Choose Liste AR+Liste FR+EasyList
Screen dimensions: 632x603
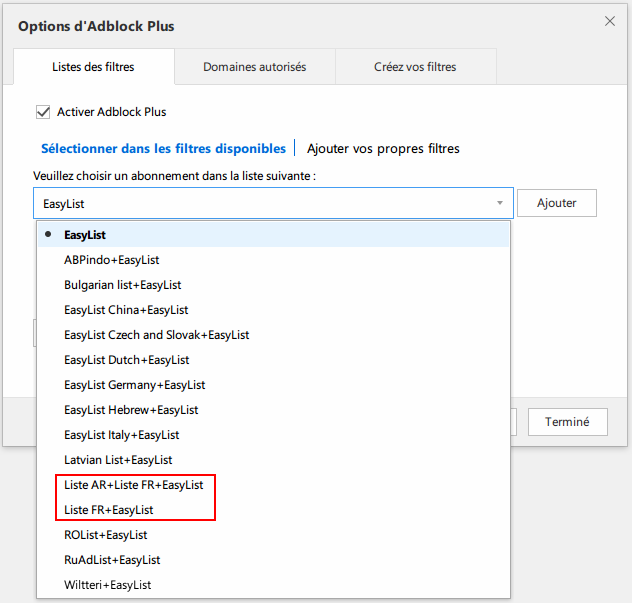coord(273,484)
